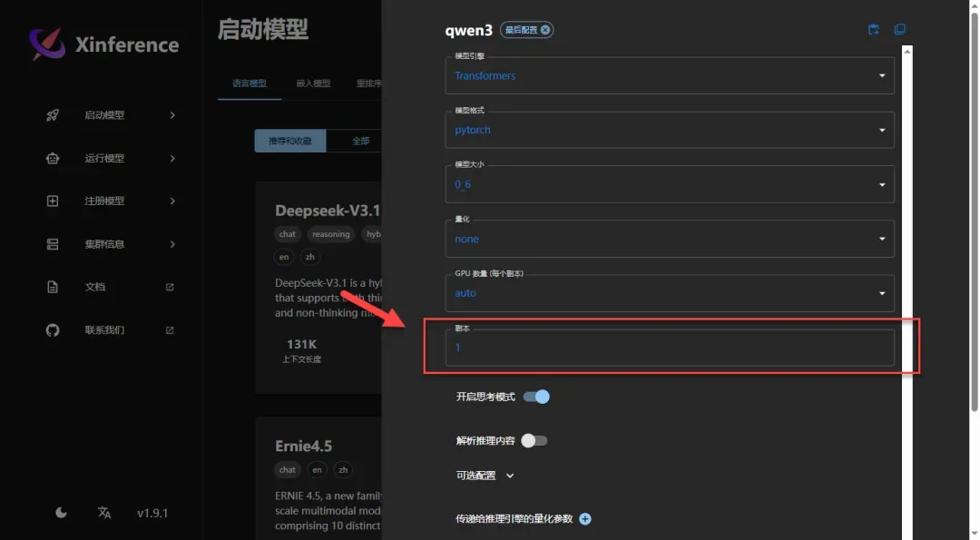The width and height of the screenshot is (980, 540).
Task: Click the plus-box icon beside 注册模型
Action: 53,201
